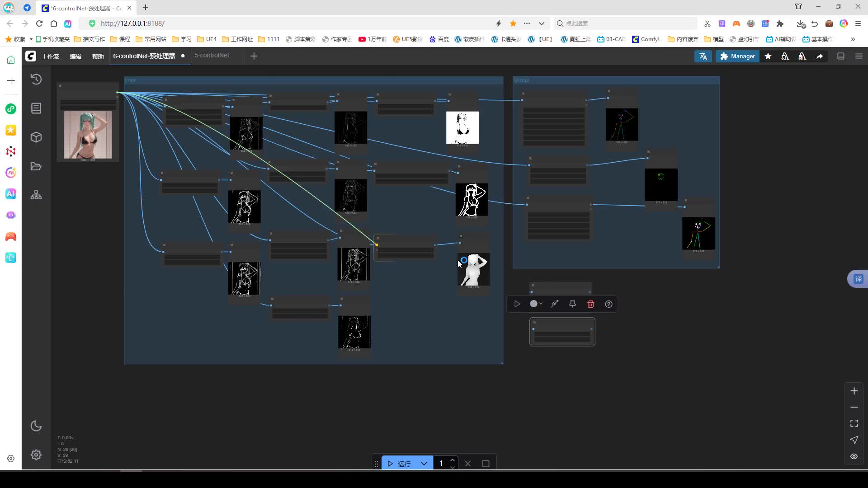
Task: Expand the run button dropdown arrow
Action: 424,464
